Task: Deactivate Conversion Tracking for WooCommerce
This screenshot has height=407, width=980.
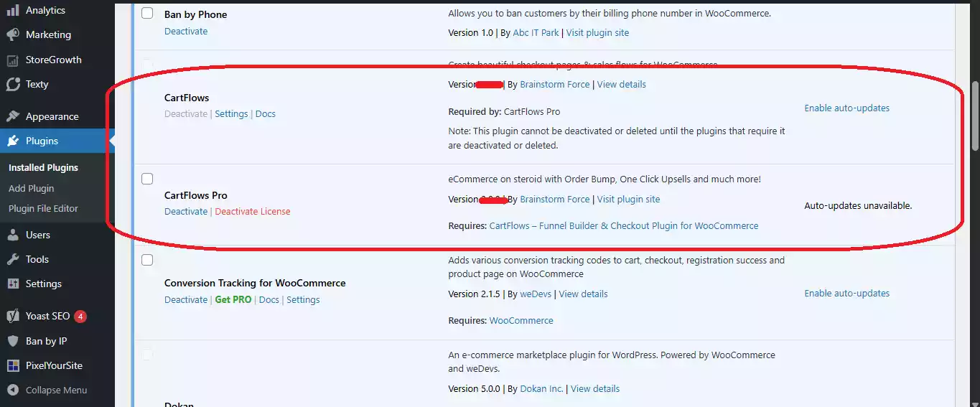Action: [x=186, y=299]
